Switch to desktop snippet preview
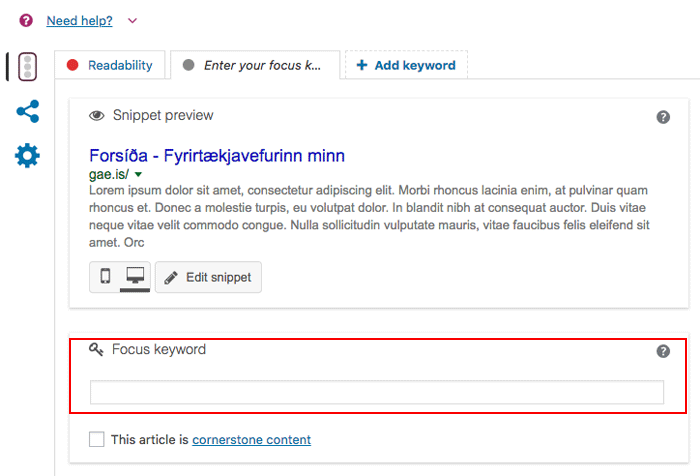The width and height of the screenshot is (700, 476). coord(134,276)
